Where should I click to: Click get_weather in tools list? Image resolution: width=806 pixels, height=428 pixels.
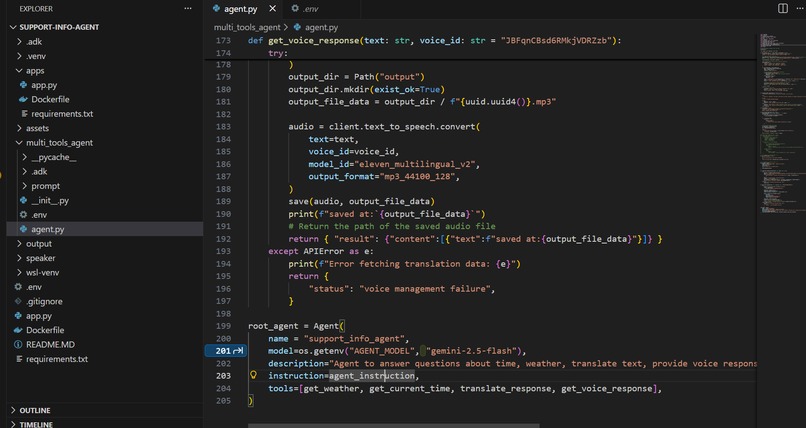pos(332,388)
